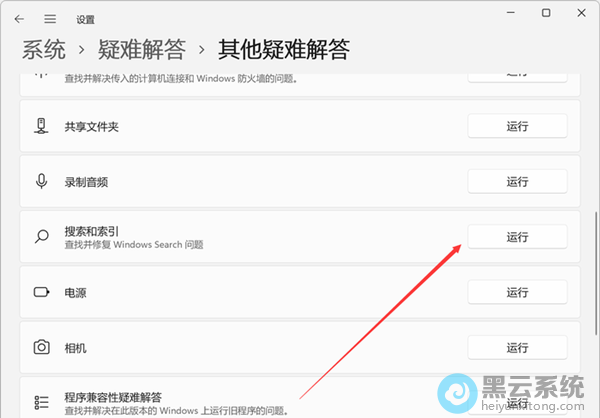This screenshot has height=418, width=600.
Task: Click the back arrow in the title bar
Action: [x=19, y=18]
